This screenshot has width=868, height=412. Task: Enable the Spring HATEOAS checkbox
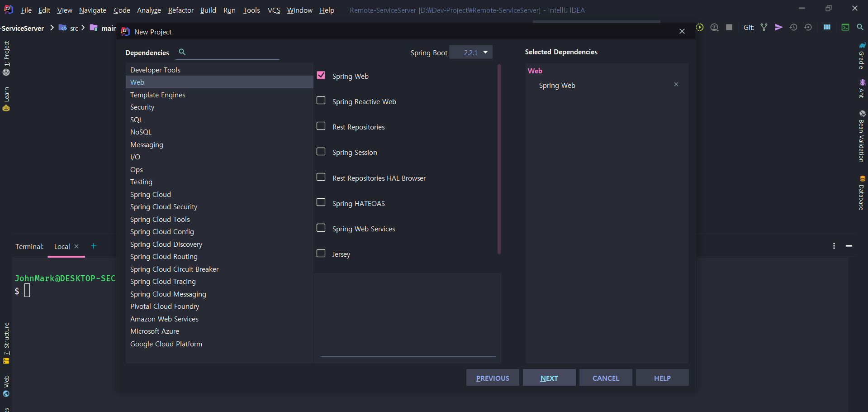pos(321,202)
